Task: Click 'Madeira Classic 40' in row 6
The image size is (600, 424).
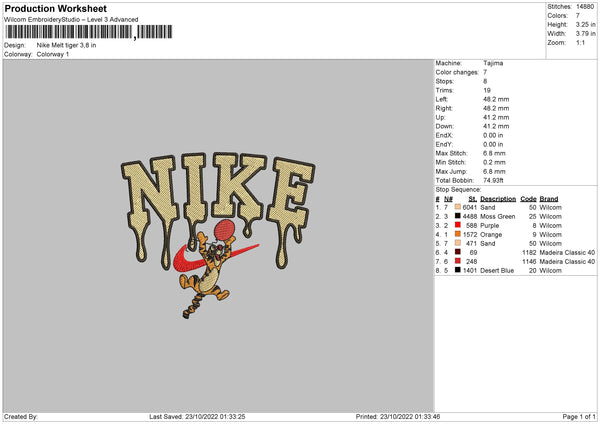Action: click(567, 253)
